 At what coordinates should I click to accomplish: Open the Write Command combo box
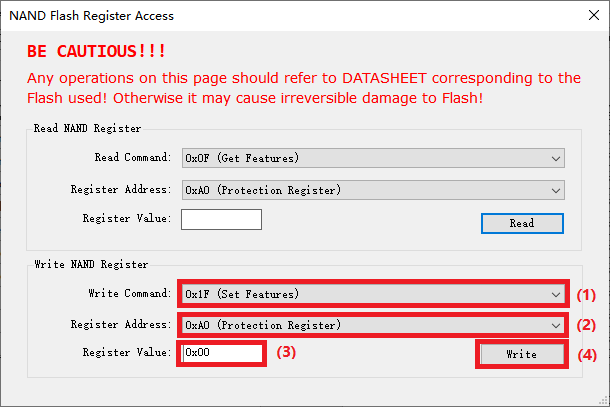(360, 294)
